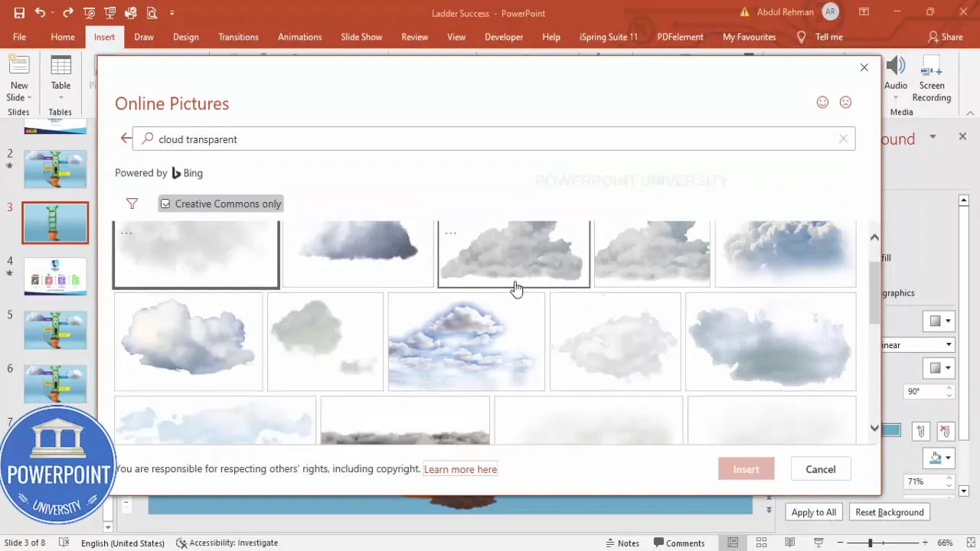Save the presentation from the quick access toolbar

pyautogui.click(x=19, y=13)
